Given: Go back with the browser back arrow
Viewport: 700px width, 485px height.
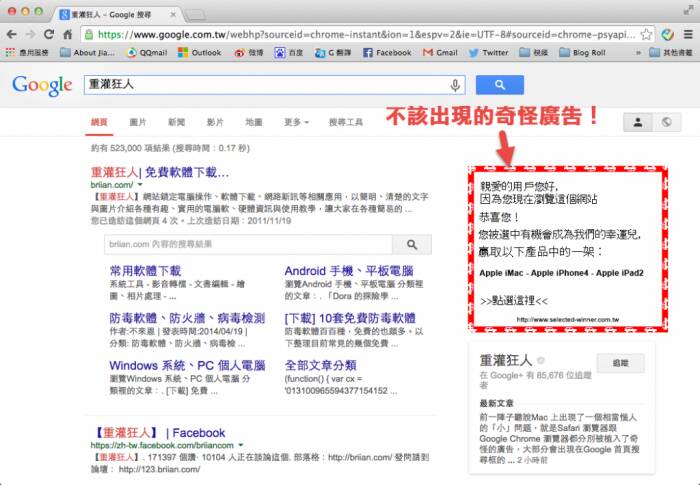Looking at the screenshot, I should tap(12, 34).
